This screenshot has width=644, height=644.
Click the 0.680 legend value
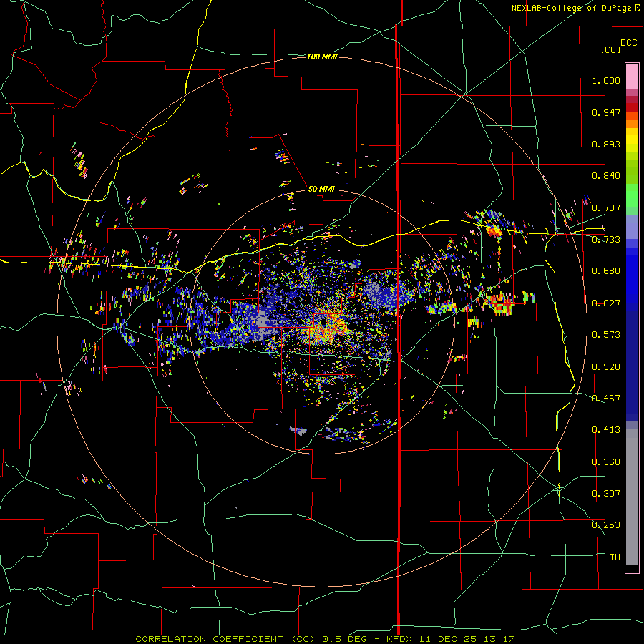click(x=606, y=271)
